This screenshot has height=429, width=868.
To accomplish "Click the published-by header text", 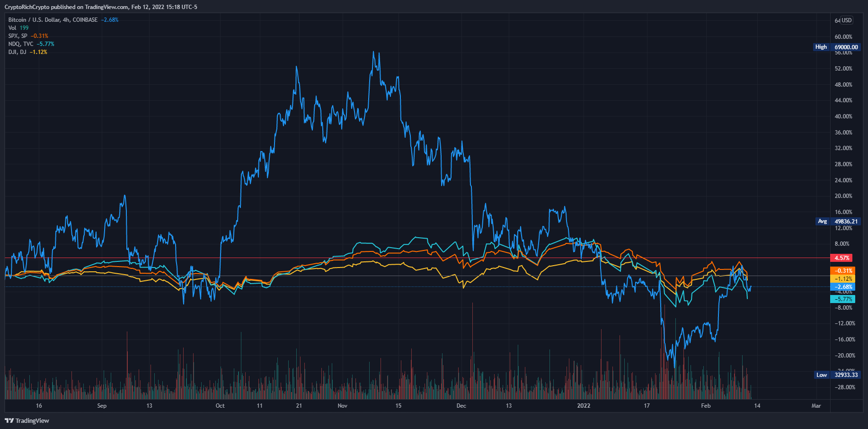I will (101, 7).
